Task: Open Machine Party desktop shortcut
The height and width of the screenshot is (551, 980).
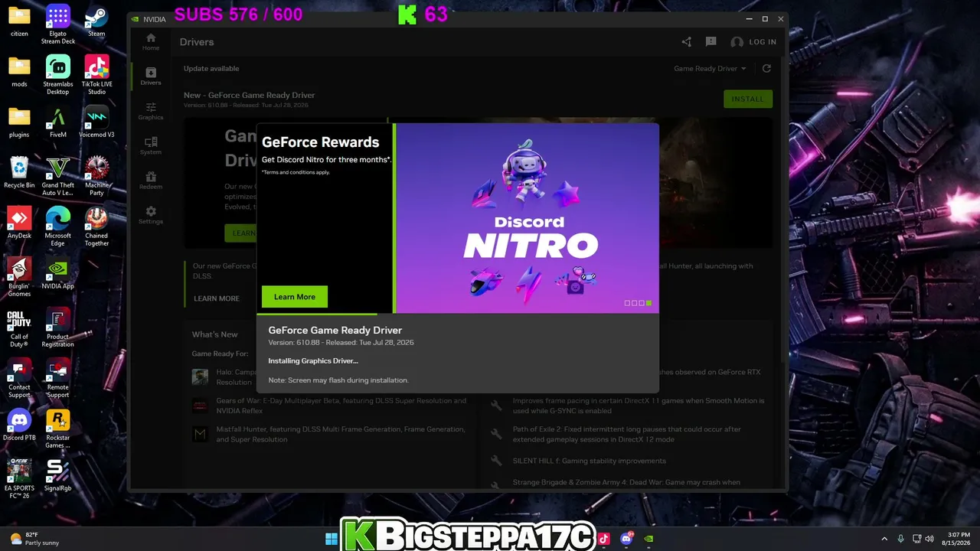Action: 96,176
